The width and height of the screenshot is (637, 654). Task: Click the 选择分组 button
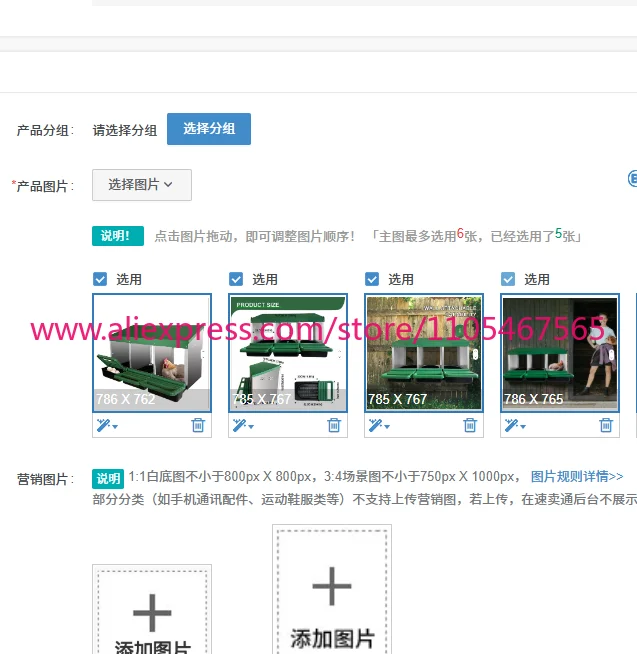click(209, 129)
